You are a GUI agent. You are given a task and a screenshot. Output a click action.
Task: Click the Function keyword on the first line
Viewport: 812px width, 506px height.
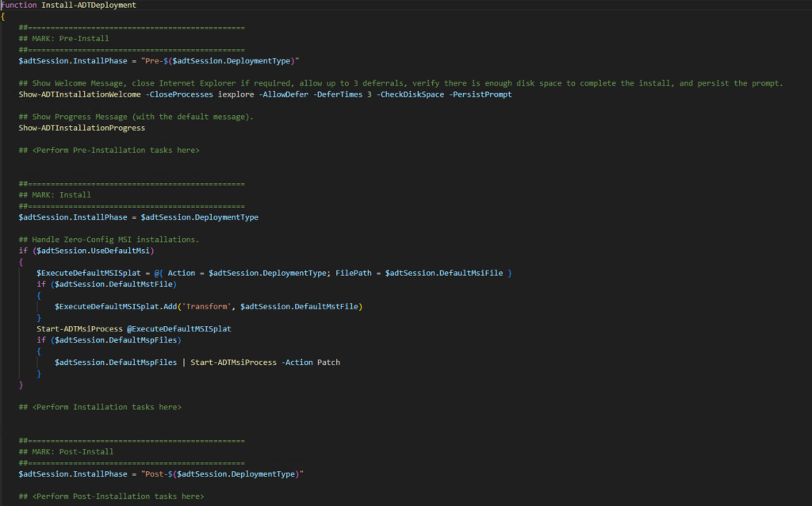(x=17, y=5)
